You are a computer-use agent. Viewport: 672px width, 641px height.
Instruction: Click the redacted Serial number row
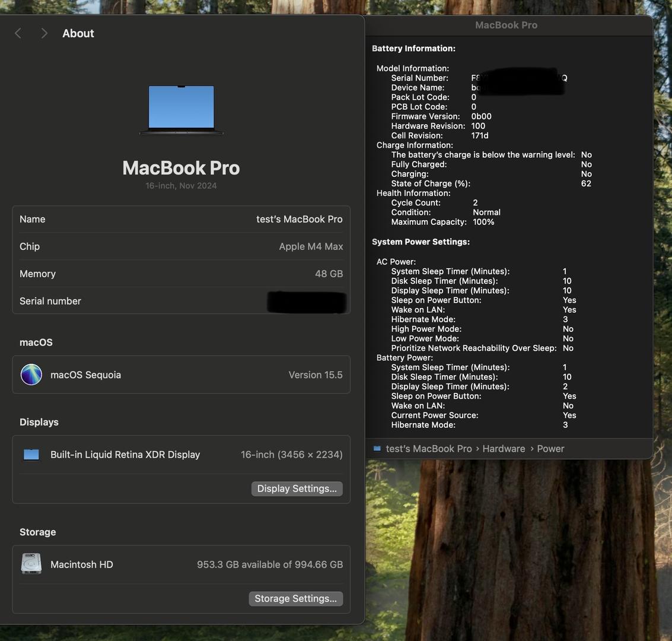181,301
